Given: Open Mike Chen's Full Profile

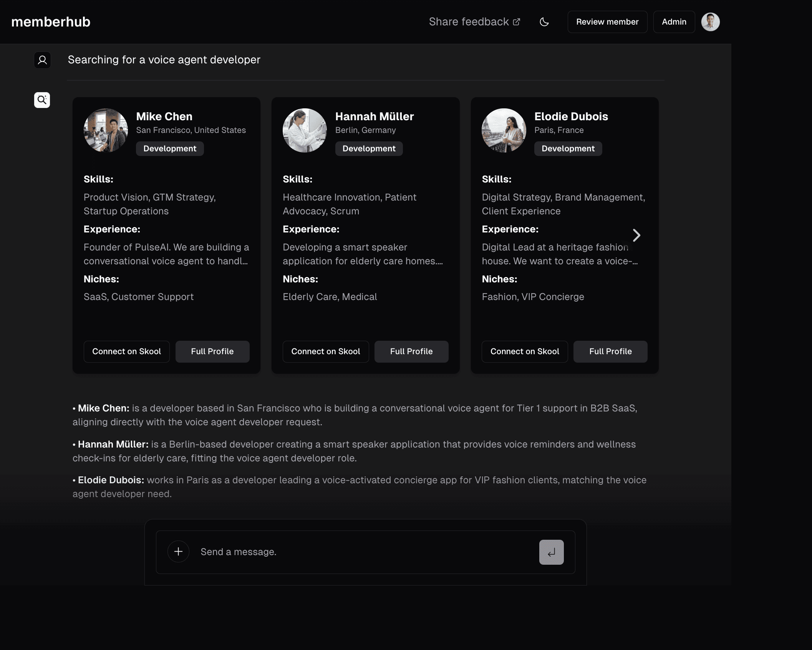Looking at the screenshot, I should coord(212,351).
